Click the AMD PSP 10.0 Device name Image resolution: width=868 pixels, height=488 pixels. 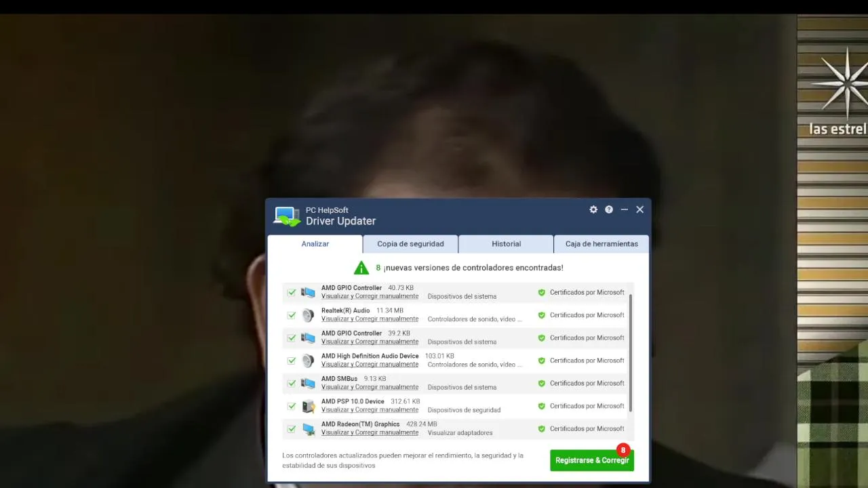click(353, 401)
